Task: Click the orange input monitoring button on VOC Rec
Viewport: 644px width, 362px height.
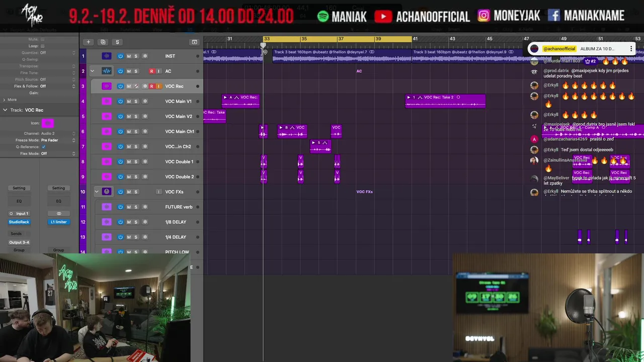Action: click(158, 86)
